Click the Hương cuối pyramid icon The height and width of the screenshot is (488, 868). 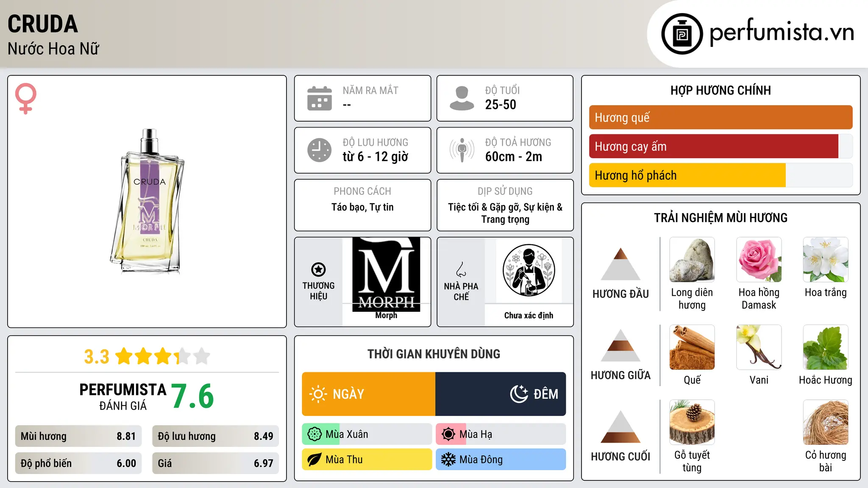(621, 427)
